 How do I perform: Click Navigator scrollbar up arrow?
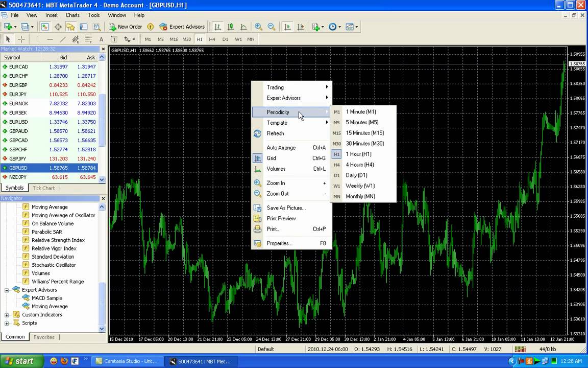point(102,207)
